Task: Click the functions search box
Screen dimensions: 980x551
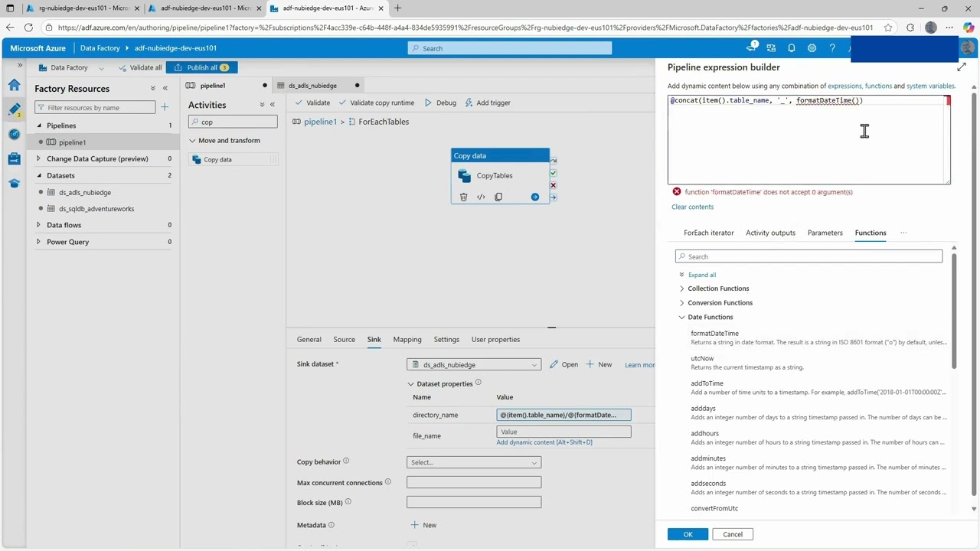Action: pos(808,256)
